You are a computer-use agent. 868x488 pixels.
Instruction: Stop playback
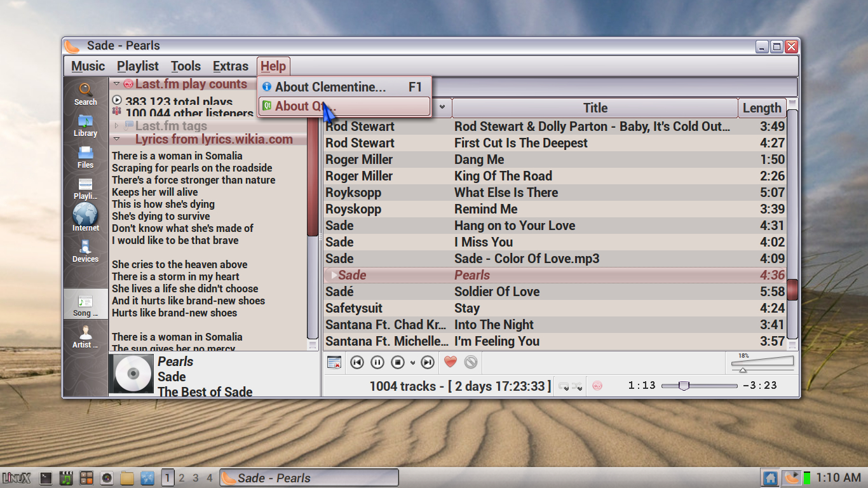tap(398, 362)
